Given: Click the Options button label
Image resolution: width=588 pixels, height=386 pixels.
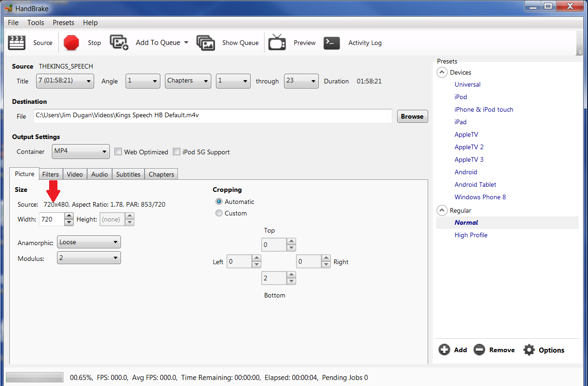Looking at the screenshot, I should point(551,350).
